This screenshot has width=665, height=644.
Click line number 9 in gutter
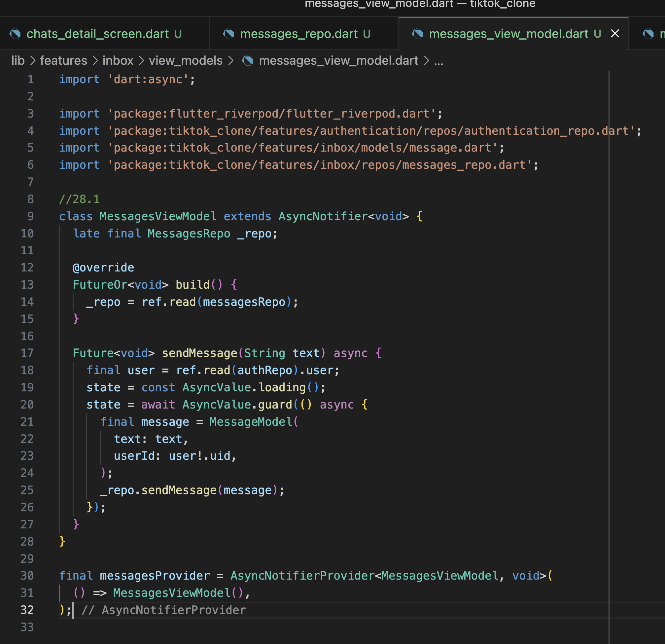(30, 216)
